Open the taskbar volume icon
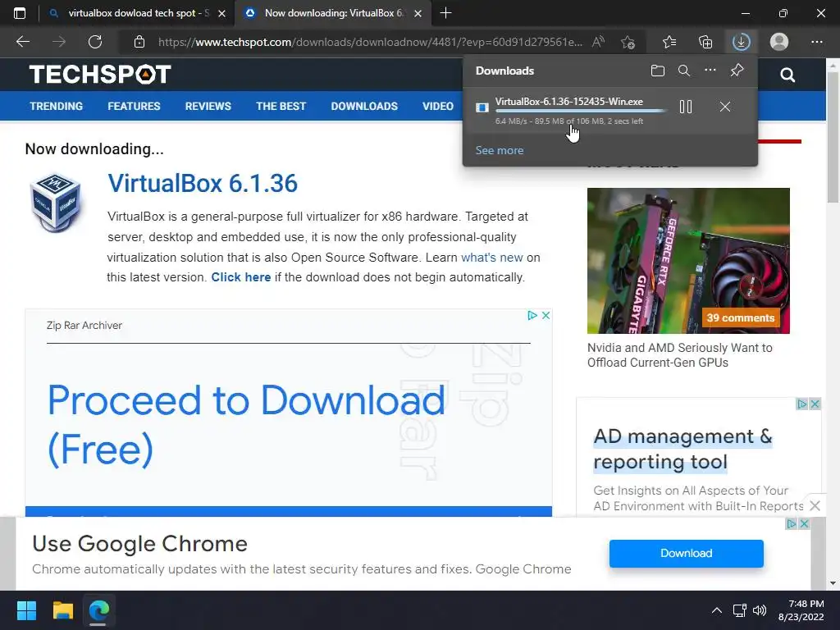 (760, 610)
